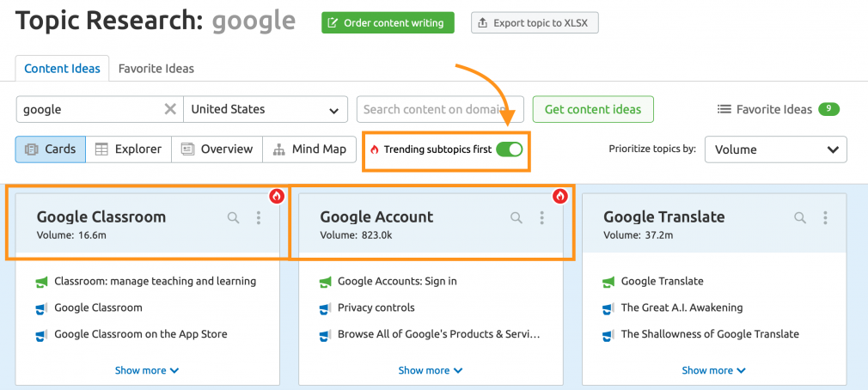Click the green megaphone icon beside 'Google Translate' headline
The width and height of the screenshot is (868, 390).
click(x=608, y=282)
